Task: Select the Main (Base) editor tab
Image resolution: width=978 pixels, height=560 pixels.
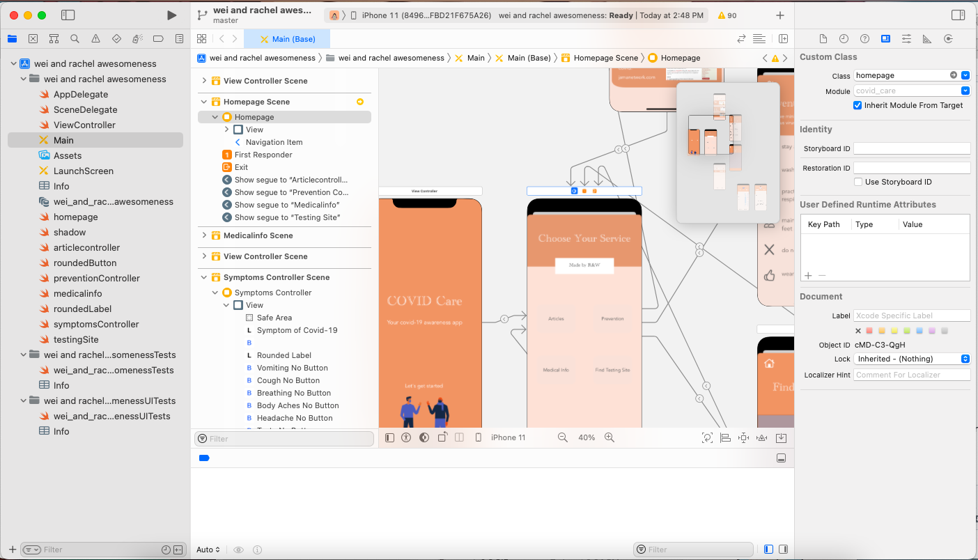Action: (x=286, y=39)
